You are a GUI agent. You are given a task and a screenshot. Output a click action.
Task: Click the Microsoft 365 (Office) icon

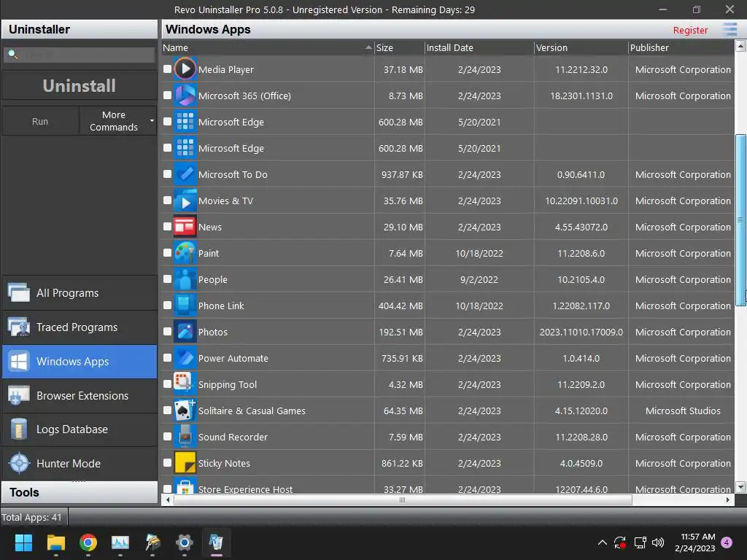click(185, 96)
